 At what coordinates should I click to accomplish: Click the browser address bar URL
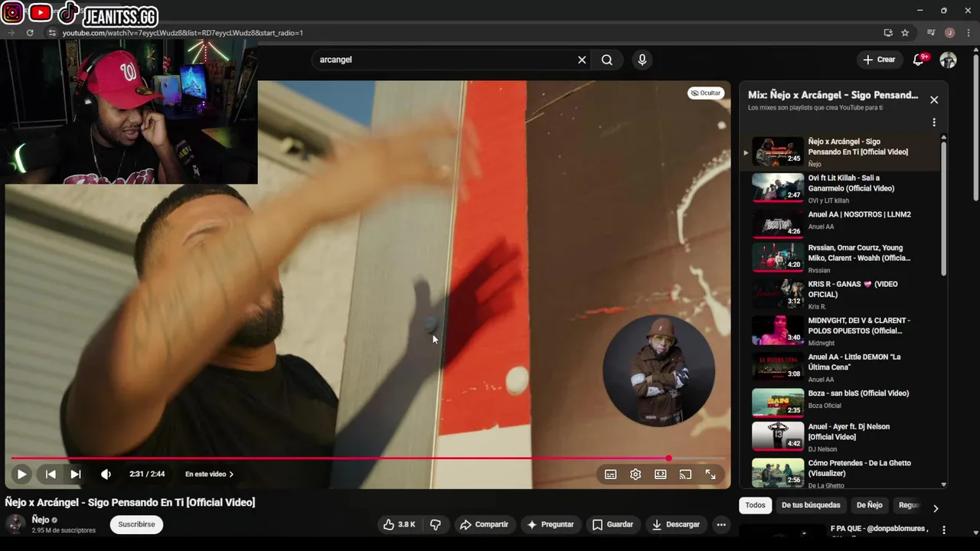(x=183, y=33)
